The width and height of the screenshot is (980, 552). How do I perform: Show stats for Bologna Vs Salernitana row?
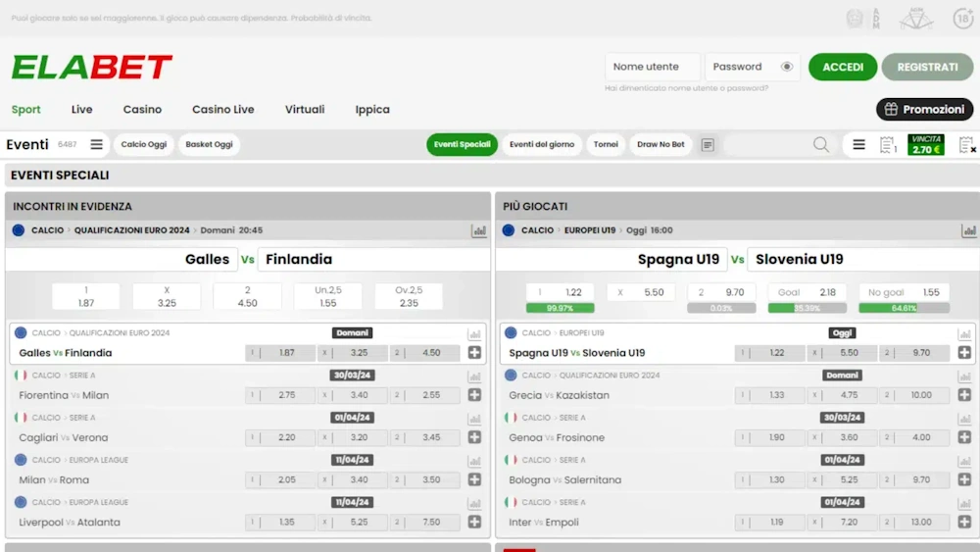click(964, 461)
